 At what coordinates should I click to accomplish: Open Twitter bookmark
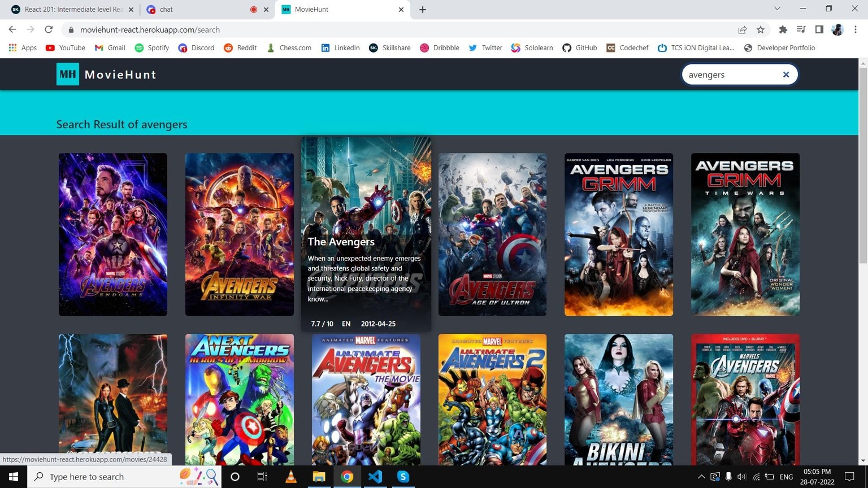(x=485, y=47)
